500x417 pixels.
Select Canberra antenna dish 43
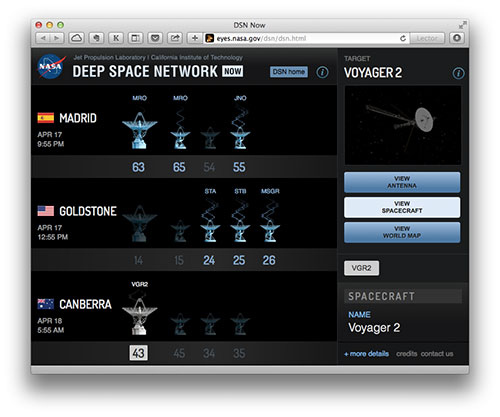(x=139, y=316)
